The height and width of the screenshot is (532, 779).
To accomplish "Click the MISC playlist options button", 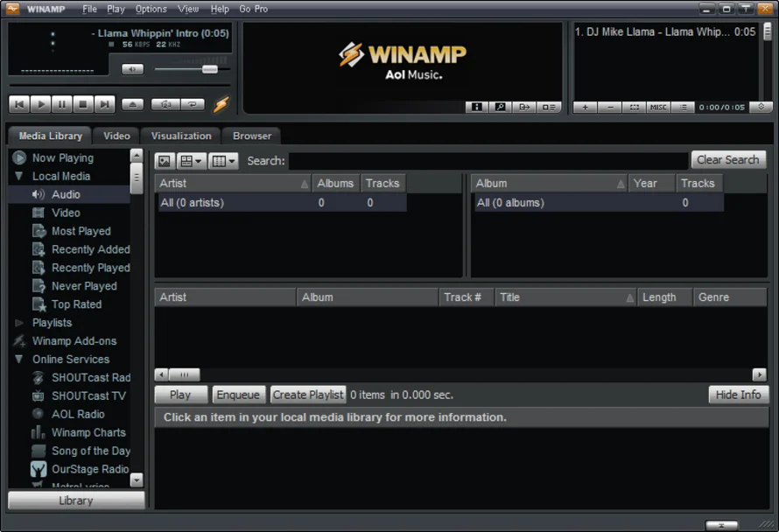I will pos(658,107).
